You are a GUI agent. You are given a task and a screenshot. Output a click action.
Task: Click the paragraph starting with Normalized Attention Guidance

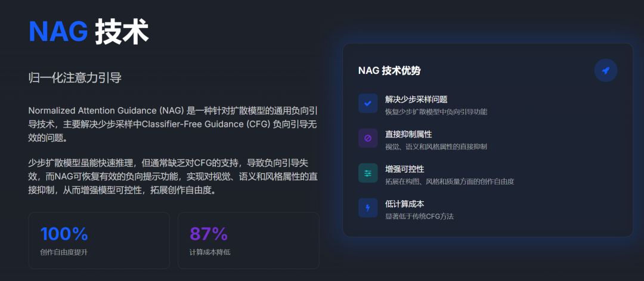(173, 124)
